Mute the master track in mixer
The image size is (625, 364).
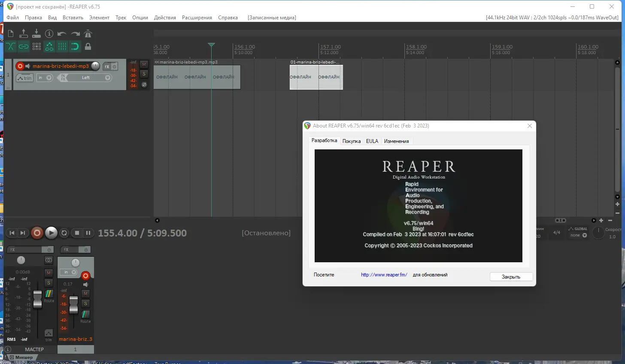click(49, 273)
